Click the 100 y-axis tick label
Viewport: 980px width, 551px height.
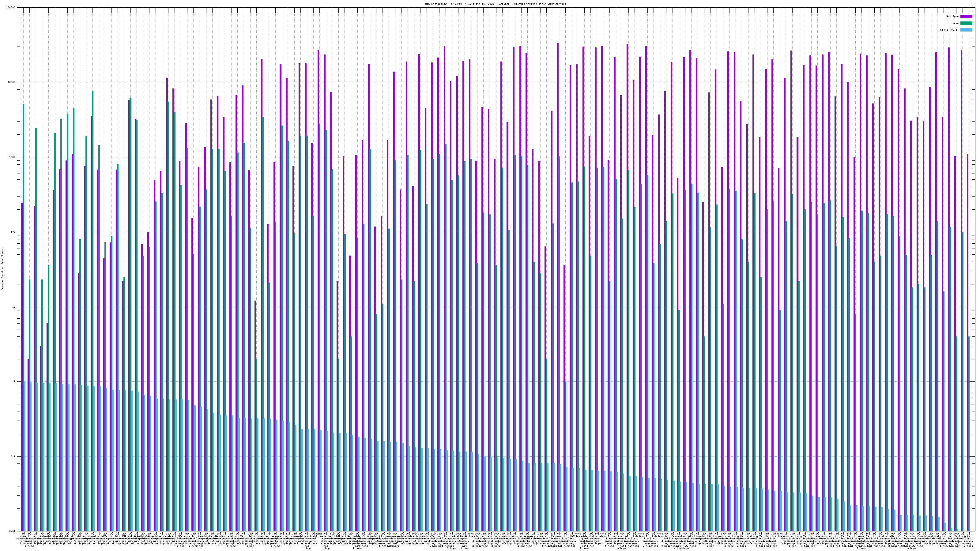[13, 232]
